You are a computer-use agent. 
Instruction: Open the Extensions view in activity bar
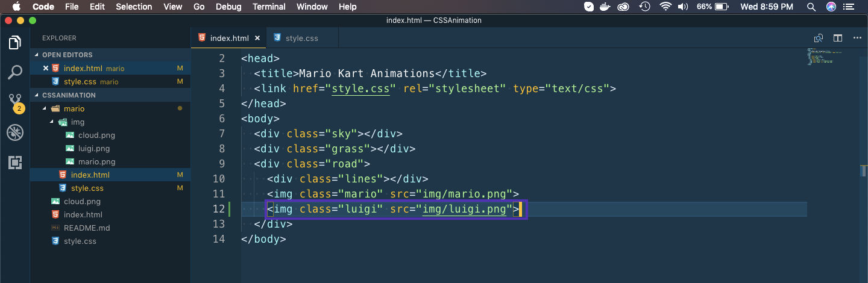point(15,162)
